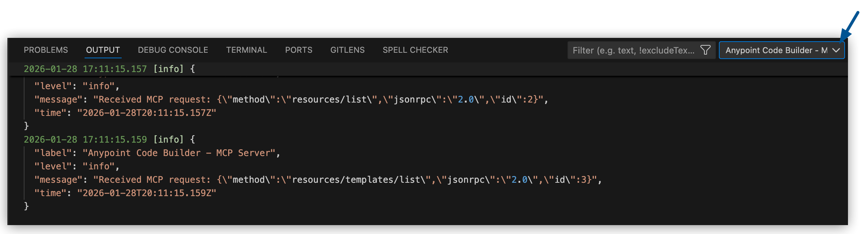
Task: Click the output Filter text field
Action: coord(633,51)
